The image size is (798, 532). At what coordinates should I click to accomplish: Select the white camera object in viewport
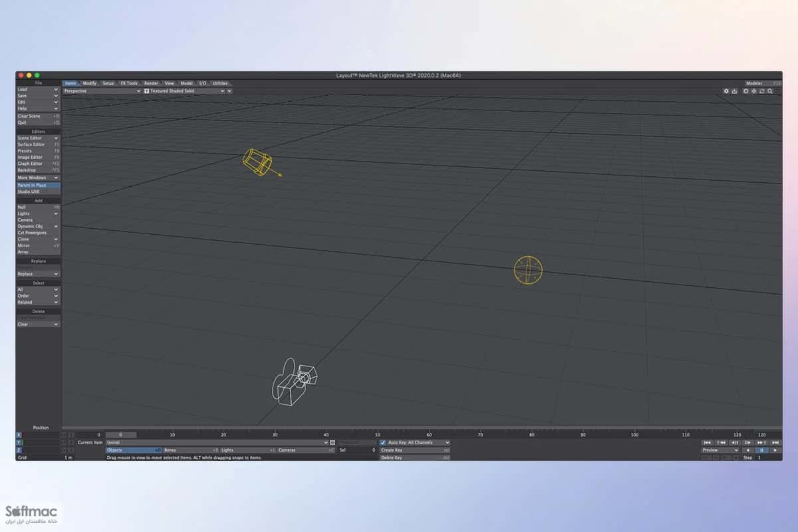coord(294,381)
